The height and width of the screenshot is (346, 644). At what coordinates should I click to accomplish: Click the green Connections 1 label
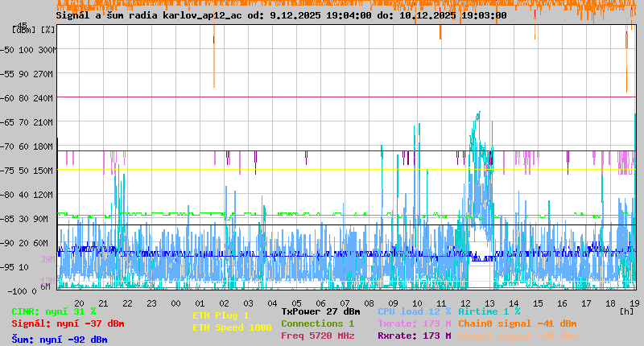pyautogui.click(x=317, y=323)
